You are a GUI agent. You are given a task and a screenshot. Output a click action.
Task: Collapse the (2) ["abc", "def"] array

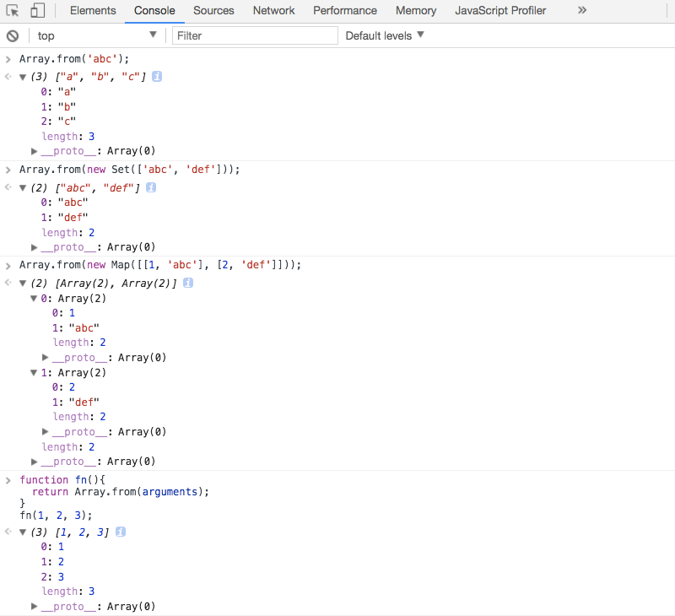(23, 187)
